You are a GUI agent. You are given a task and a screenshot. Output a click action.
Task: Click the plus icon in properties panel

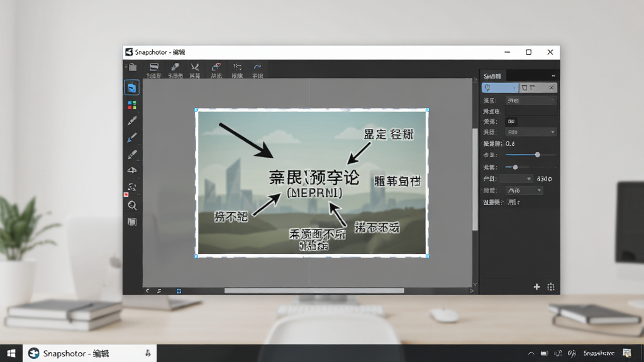pos(536,287)
